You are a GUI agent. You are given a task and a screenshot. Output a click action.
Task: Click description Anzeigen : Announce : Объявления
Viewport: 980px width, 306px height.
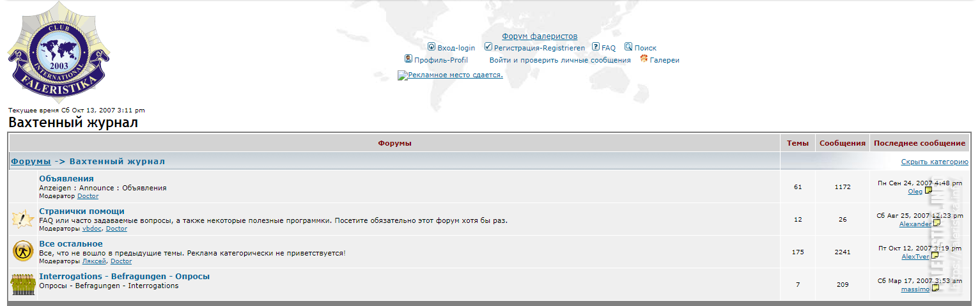coord(103,188)
